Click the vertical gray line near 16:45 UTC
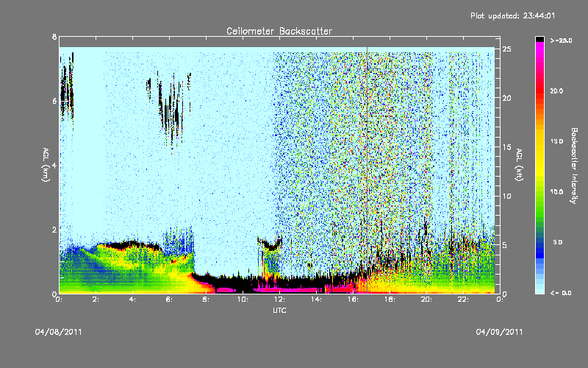 367,170
